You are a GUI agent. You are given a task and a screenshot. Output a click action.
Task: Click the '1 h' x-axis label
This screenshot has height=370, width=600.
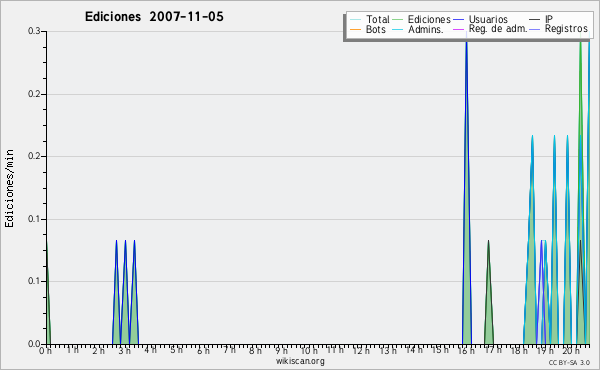[x=72, y=350]
